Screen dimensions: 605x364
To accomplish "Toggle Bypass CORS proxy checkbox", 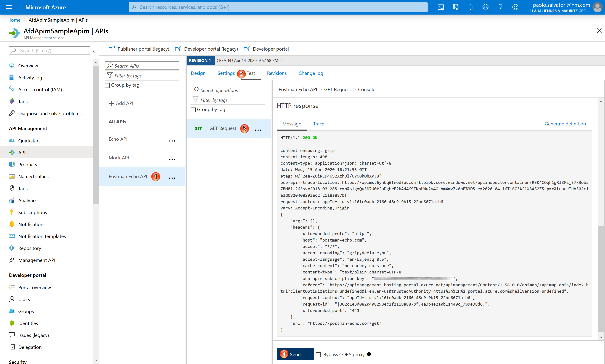I will [318, 354].
